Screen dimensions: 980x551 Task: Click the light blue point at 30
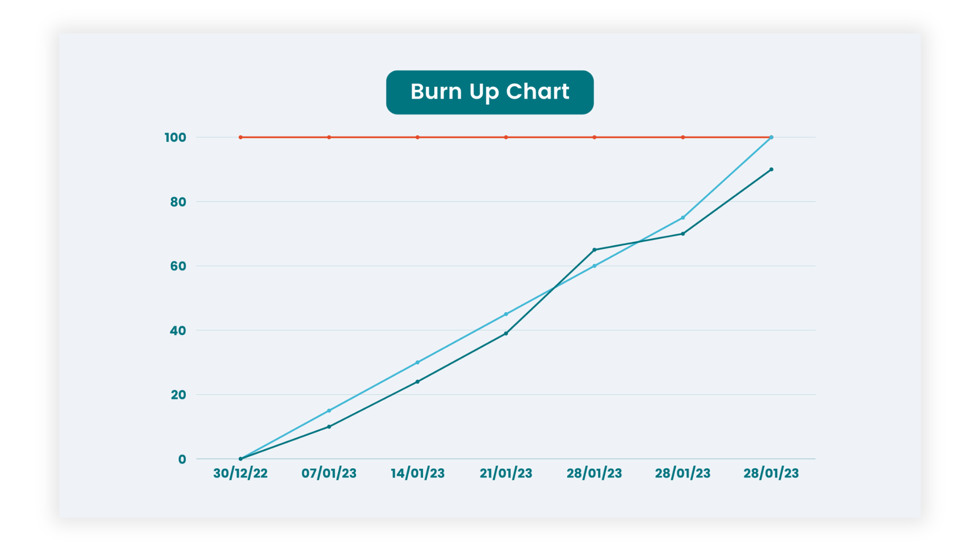coord(418,362)
